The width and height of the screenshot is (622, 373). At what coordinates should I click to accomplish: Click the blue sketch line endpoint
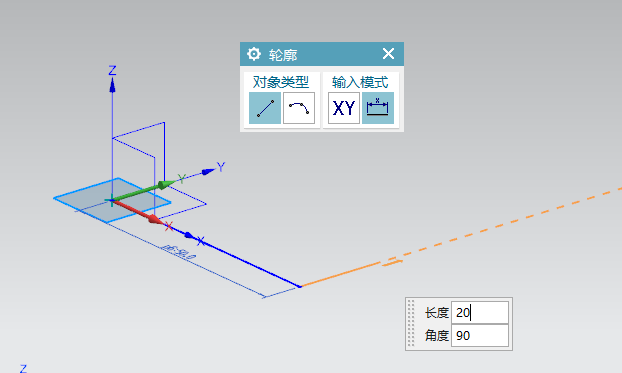click(x=300, y=286)
